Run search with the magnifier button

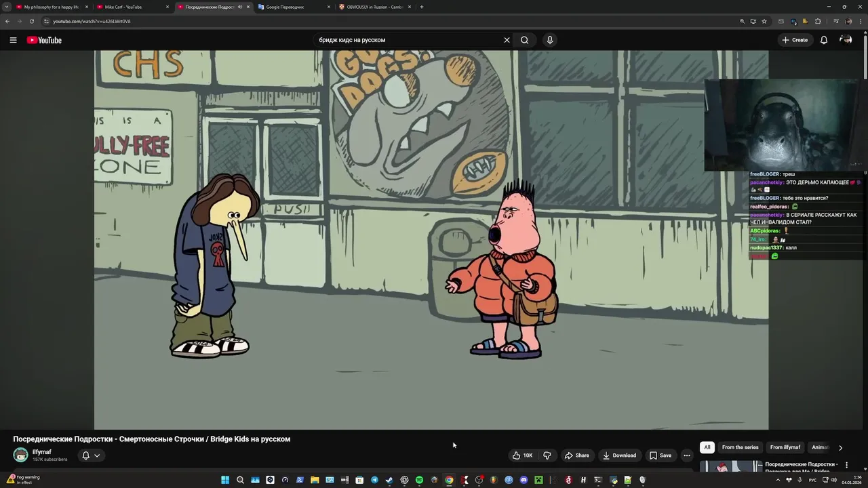tap(524, 40)
